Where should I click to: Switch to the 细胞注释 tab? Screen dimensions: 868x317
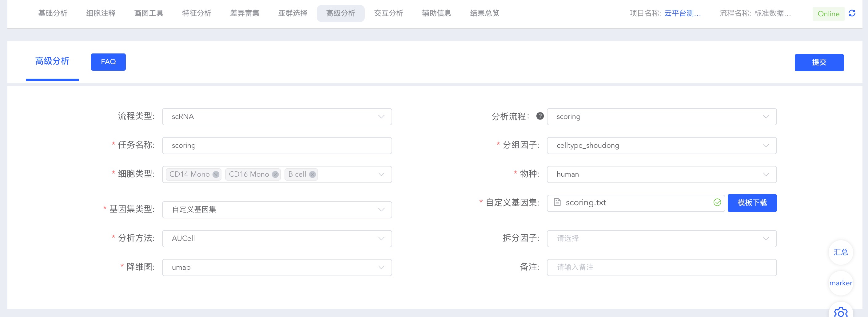(x=101, y=14)
